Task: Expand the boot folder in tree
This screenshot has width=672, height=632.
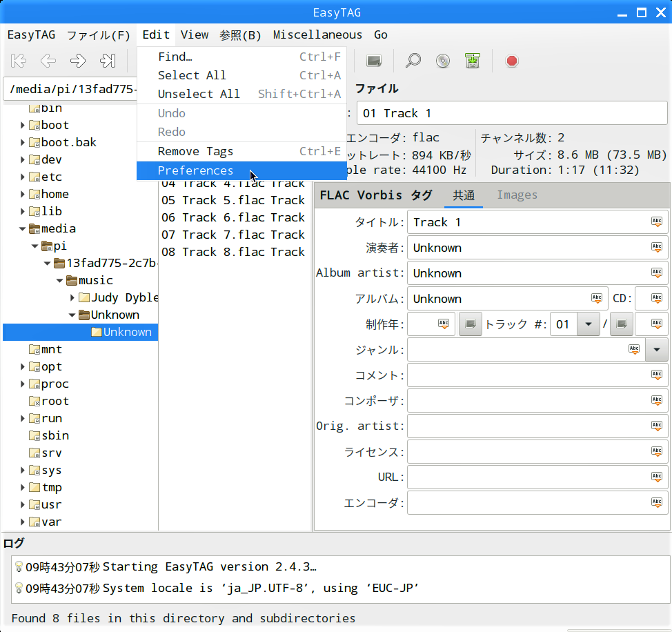Action: [22, 125]
